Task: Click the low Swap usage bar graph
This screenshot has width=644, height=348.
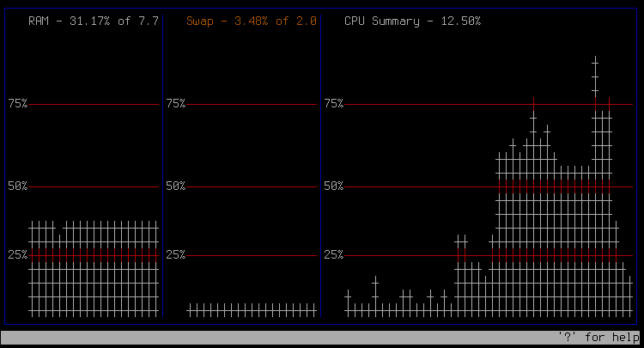Action: coord(252,310)
